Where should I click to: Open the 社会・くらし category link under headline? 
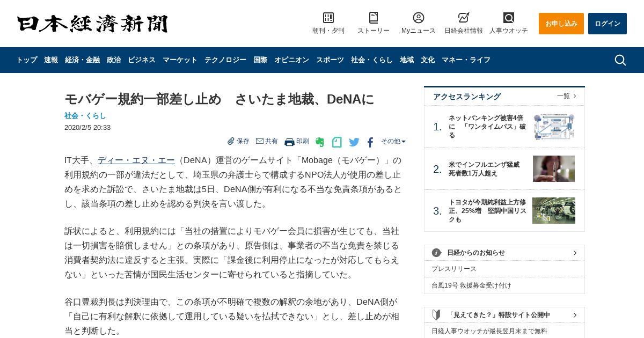(x=85, y=115)
